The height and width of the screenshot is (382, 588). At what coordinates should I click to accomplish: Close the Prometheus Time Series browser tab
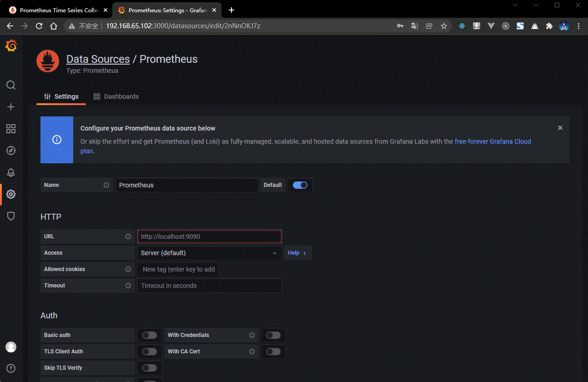pos(106,10)
